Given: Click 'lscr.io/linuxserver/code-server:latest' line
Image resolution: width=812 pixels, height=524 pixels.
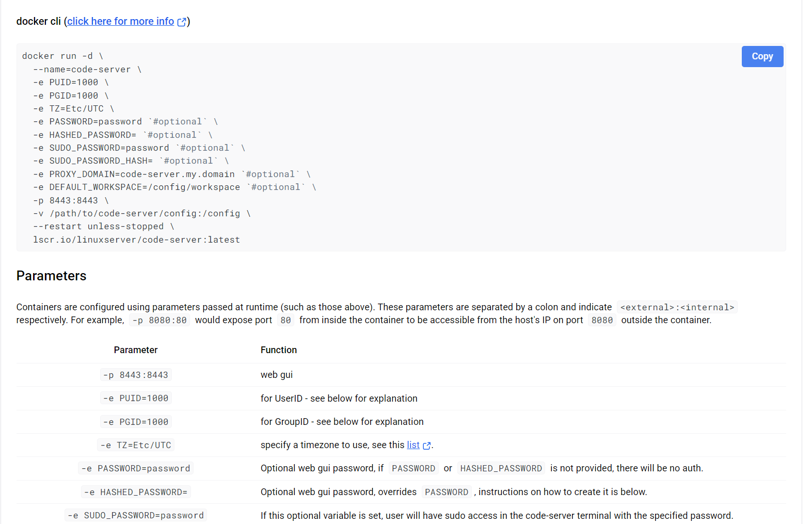Looking at the screenshot, I should (136, 240).
